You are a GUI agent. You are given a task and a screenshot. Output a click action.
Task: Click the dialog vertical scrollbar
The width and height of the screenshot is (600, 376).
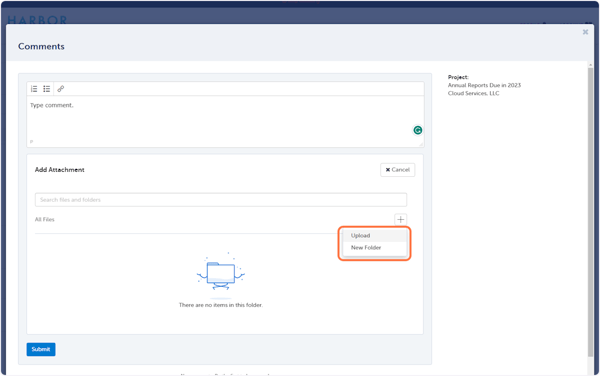pos(590,212)
